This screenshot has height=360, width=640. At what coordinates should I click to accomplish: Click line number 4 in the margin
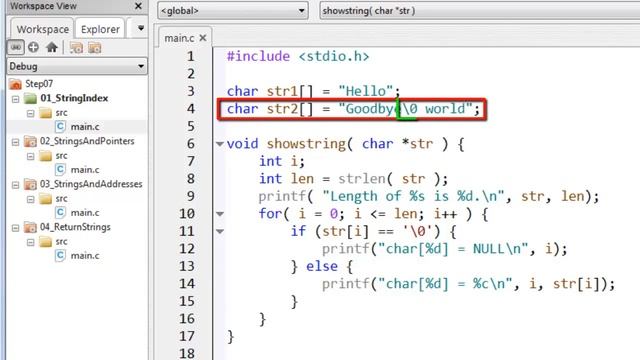click(x=191, y=109)
